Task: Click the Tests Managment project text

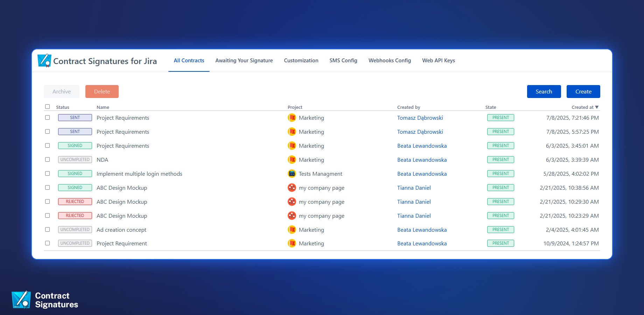Action: (x=321, y=174)
